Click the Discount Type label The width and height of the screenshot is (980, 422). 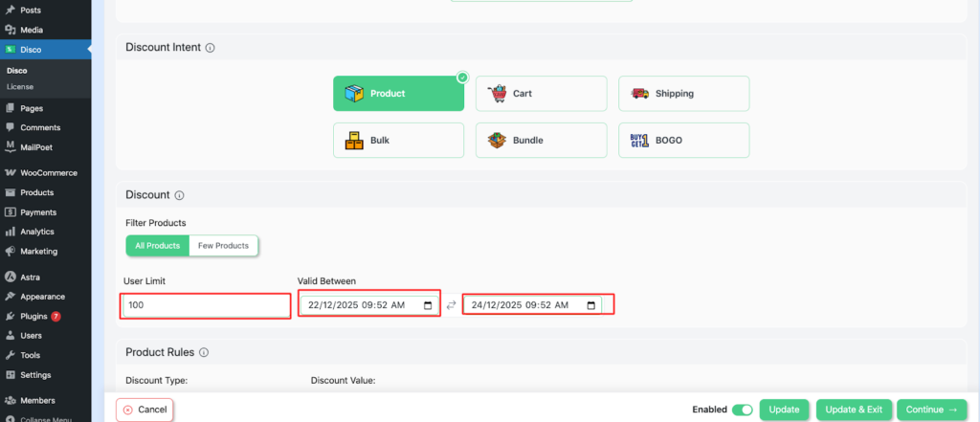tap(157, 380)
